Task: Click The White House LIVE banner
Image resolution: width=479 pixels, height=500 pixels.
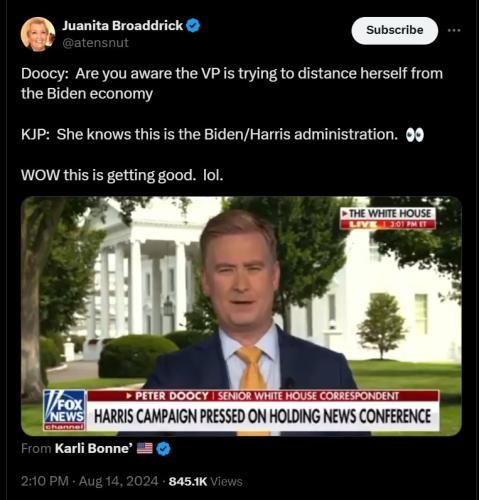Action: (x=388, y=218)
